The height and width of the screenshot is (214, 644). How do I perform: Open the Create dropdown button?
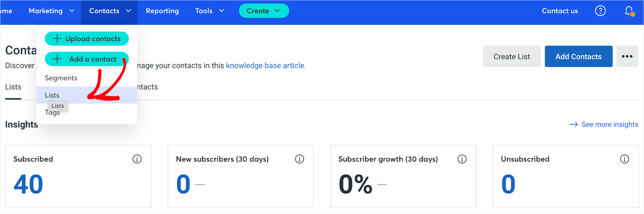tap(264, 11)
